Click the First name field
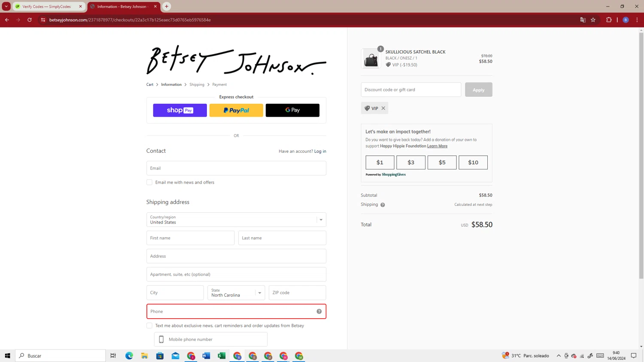The image size is (644, 362). coord(190,238)
